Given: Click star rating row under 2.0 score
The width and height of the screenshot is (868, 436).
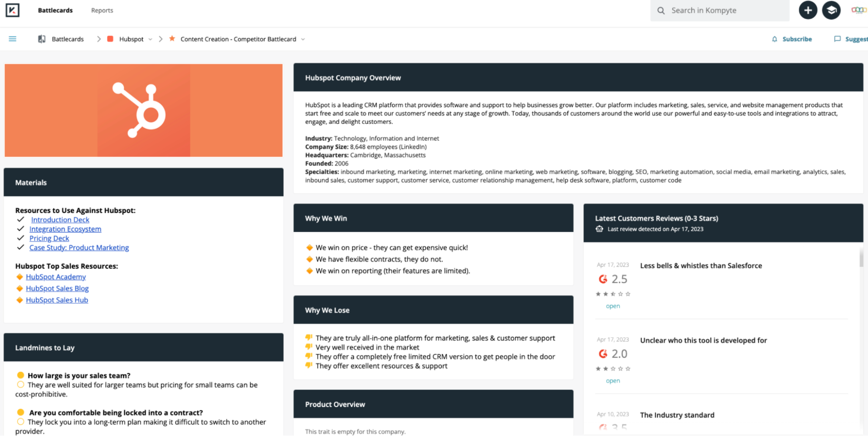Looking at the screenshot, I should pos(613,369).
